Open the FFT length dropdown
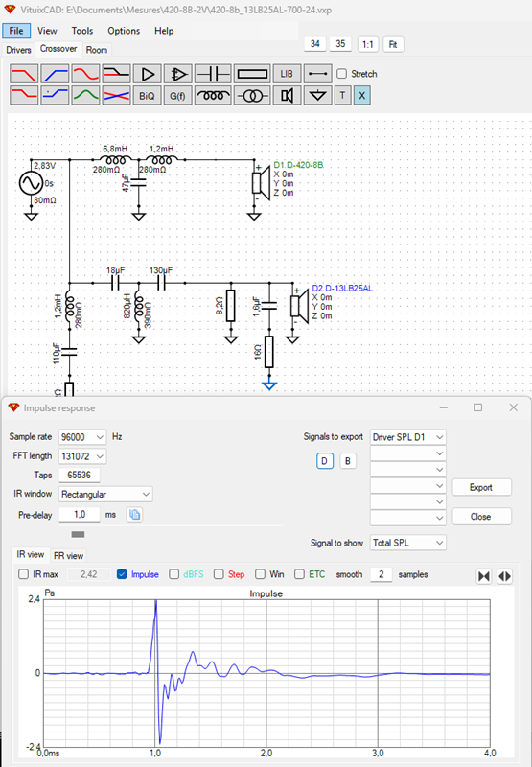The image size is (532, 767). pos(82,456)
